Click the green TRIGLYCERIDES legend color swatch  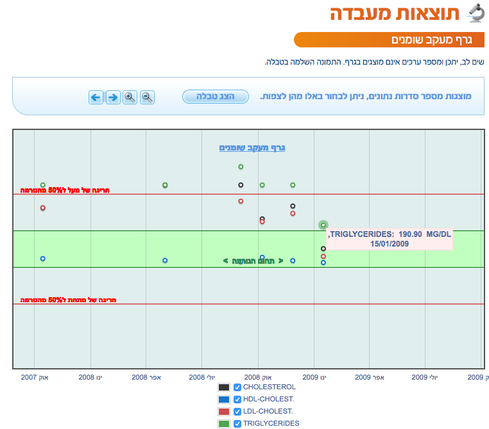pos(224,424)
